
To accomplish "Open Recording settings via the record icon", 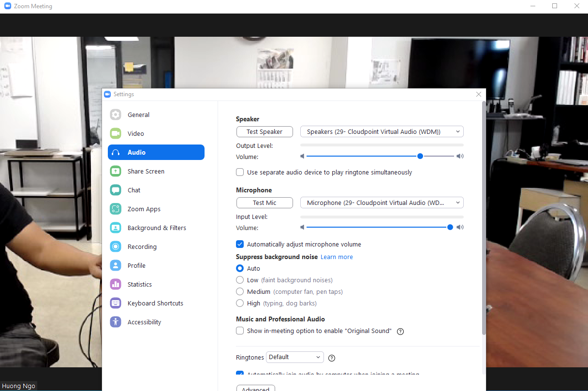I will (116, 246).
